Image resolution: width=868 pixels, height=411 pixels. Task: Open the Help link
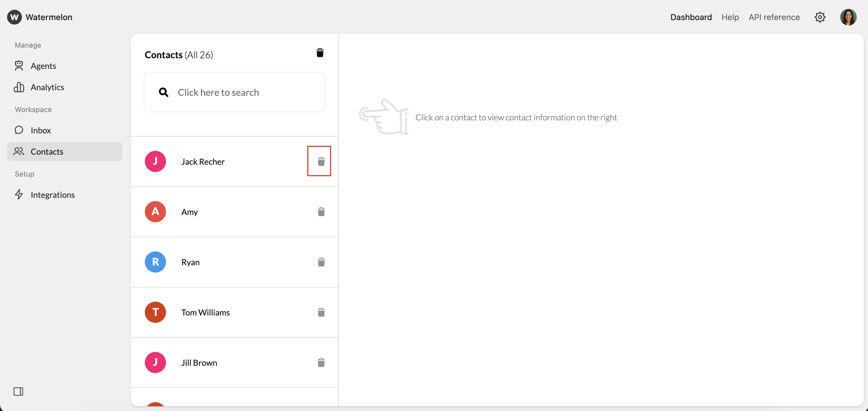(x=730, y=17)
